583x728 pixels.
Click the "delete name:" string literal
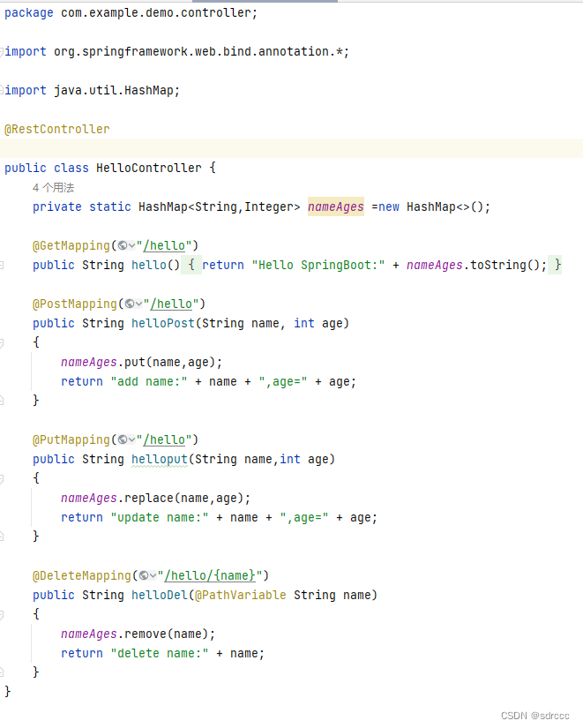160,654
